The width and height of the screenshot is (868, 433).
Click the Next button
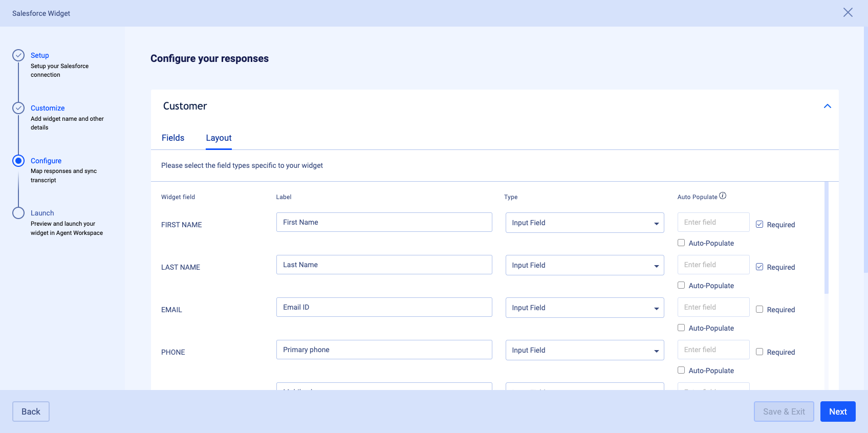[838, 412]
